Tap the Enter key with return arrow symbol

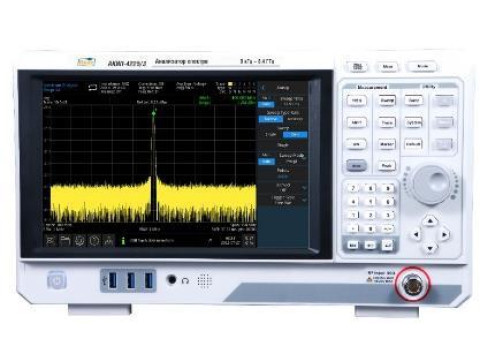pyautogui.click(x=388, y=245)
